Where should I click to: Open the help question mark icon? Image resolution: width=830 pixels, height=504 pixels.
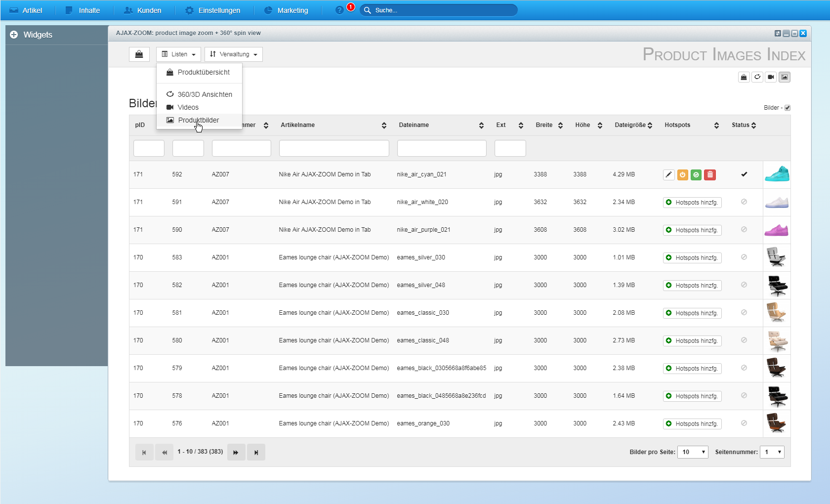click(x=339, y=10)
